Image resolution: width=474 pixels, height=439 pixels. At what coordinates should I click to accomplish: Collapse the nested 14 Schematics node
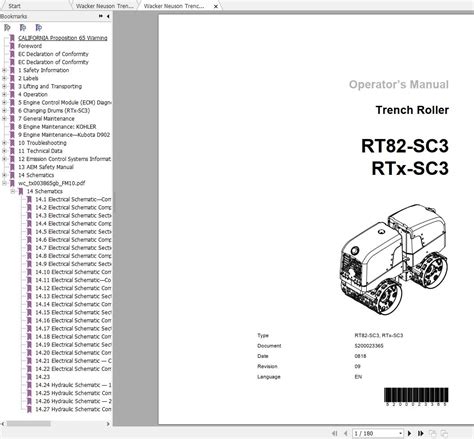[x=13, y=191]
